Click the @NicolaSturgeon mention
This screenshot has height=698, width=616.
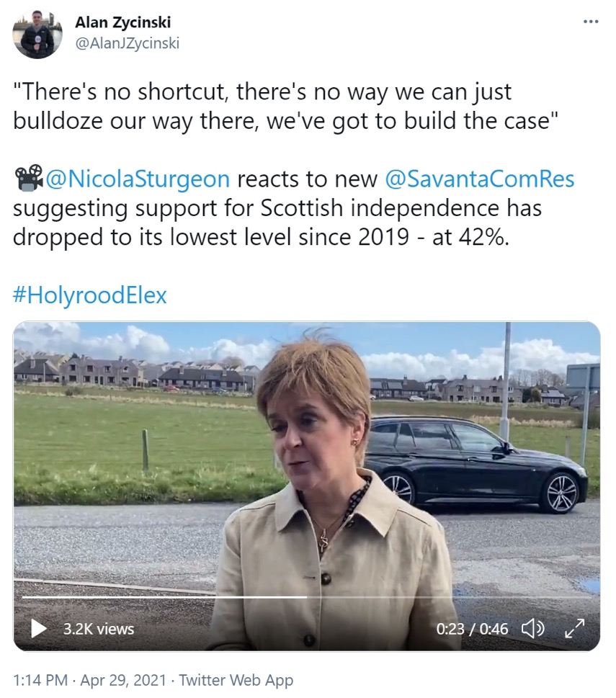[138, 179]
